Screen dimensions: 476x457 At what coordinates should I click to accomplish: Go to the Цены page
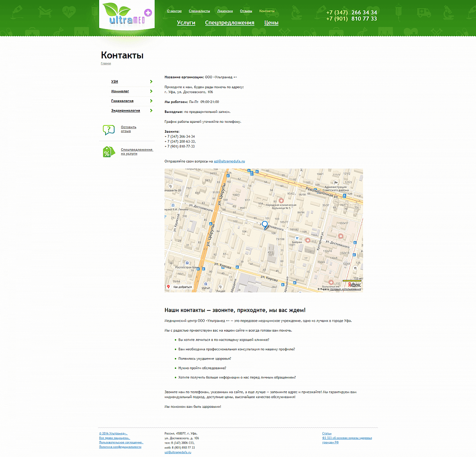[271, 23]
